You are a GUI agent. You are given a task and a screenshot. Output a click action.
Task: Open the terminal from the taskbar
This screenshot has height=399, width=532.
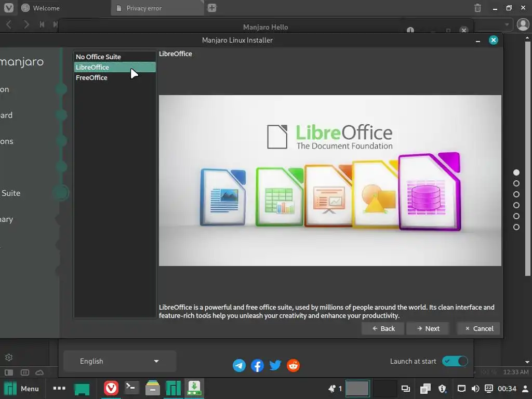(x=131, y=388)
